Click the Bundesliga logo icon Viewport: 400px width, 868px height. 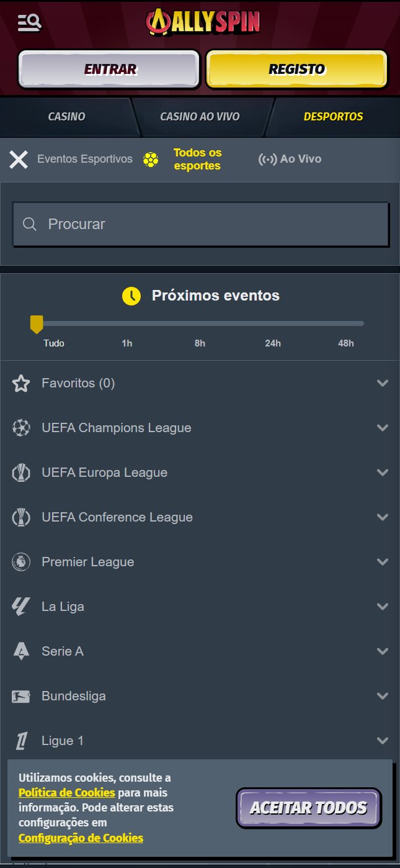tap(21, 696)
